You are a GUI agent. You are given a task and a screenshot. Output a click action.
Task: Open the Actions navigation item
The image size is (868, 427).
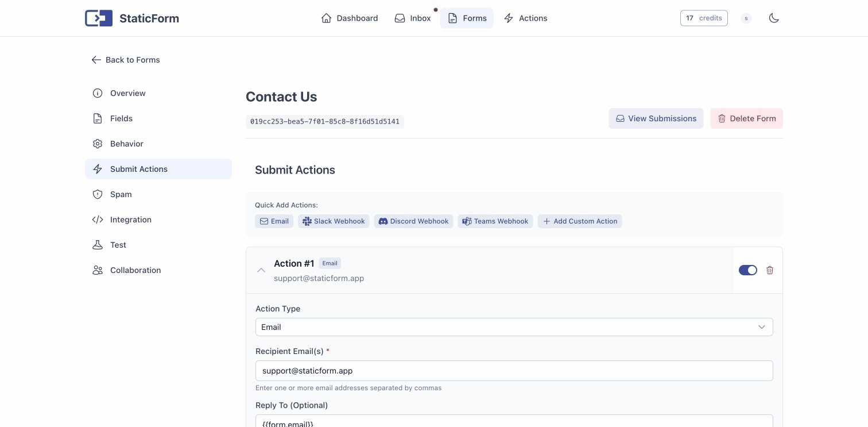point(525,18)
